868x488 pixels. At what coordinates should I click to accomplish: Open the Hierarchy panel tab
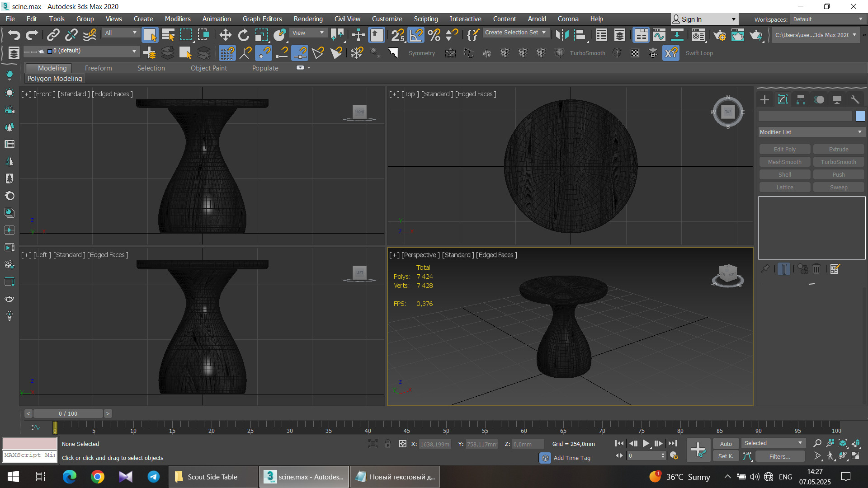coord(801,99)
